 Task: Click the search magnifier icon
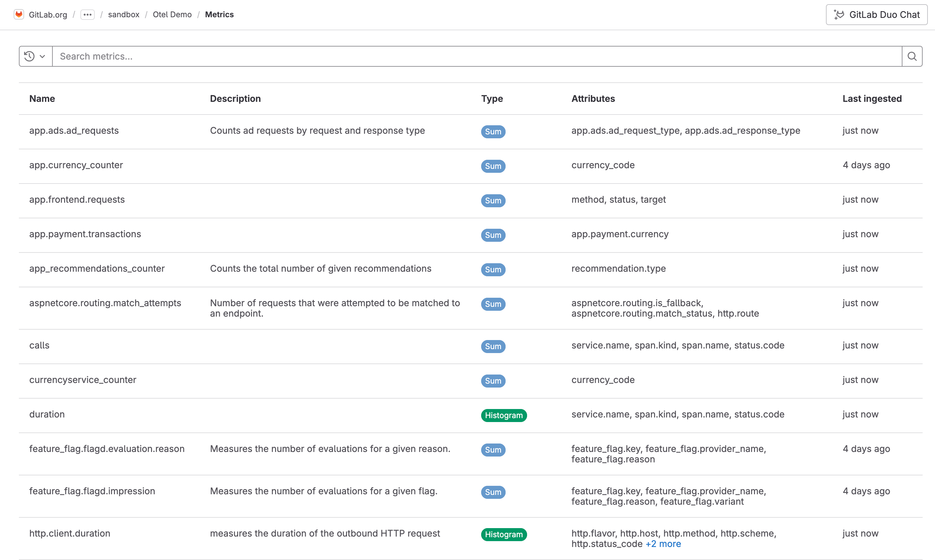[x=912, y=56]
